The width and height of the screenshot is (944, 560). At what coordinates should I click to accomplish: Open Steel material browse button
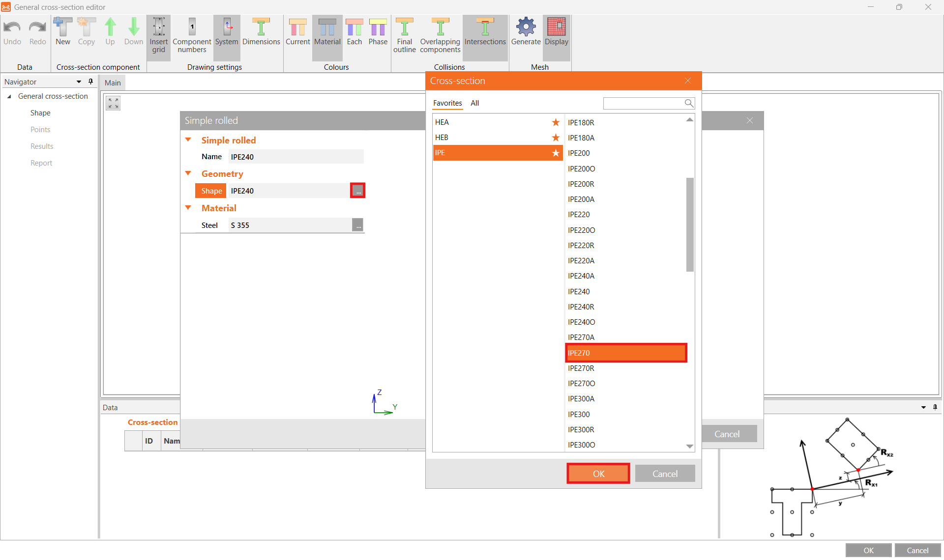[357, 225]
